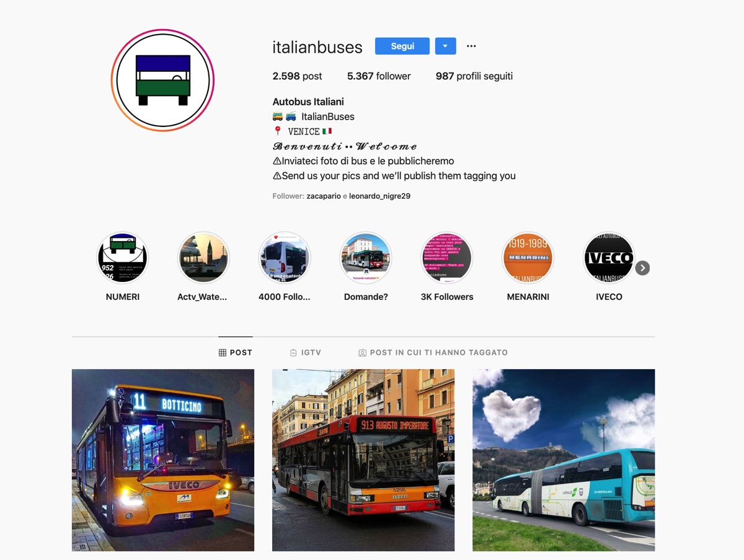
Task: Expand suggested accounts dropdown arrow
Action: click(445, 46)
